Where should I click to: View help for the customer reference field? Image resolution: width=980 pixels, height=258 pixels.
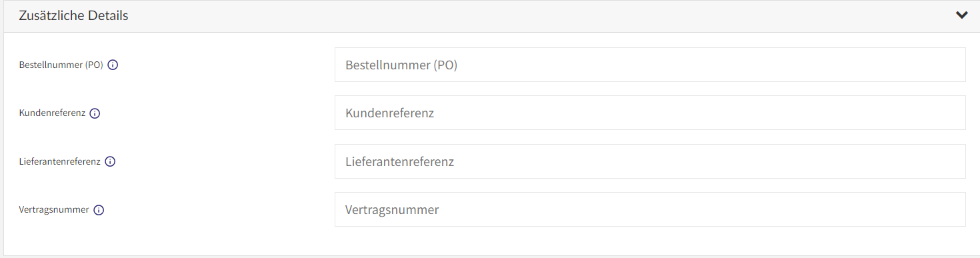coord(95,113)
